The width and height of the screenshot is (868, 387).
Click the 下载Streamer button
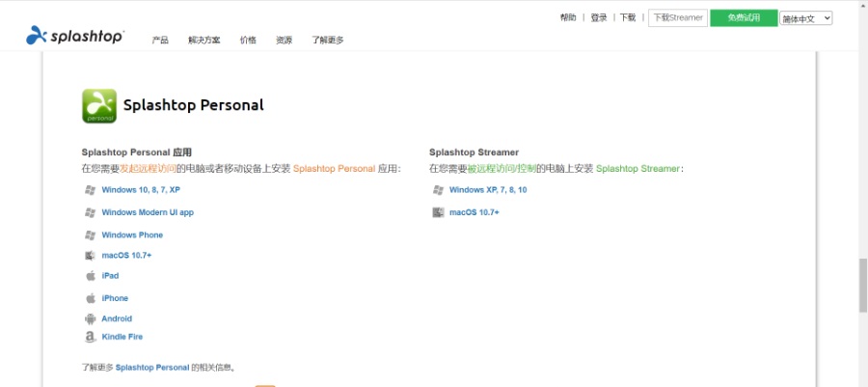678,17
